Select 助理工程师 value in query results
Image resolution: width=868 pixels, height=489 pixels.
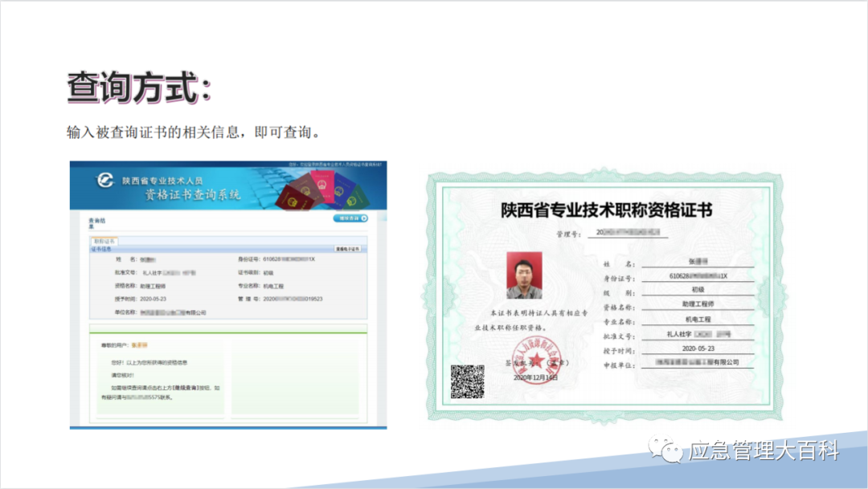tap(153, 286)
